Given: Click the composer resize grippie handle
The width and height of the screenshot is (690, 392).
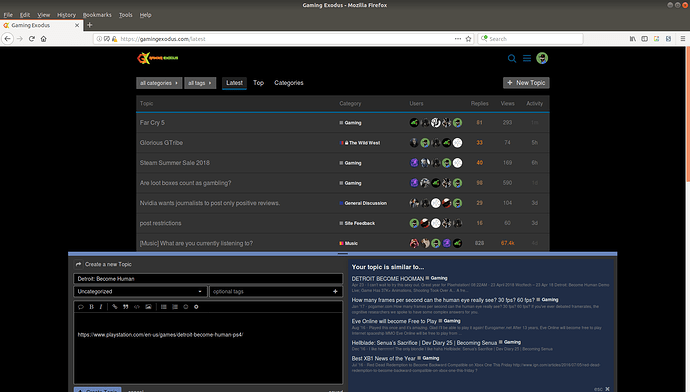Looking at the screenshot, I should 342,254.
